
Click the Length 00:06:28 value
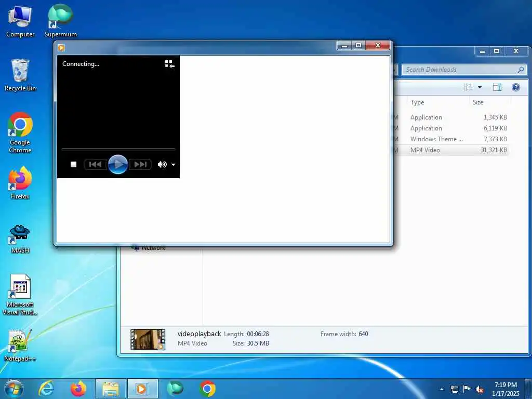[x=258, y=334]
